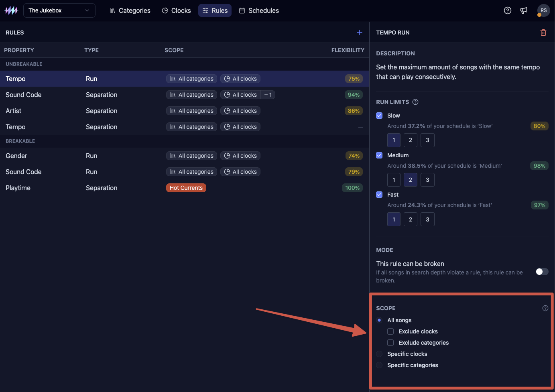This screenshot has height=392, width=555.
Task: Show help for the Scope section
Action: (x=545, y=308)
